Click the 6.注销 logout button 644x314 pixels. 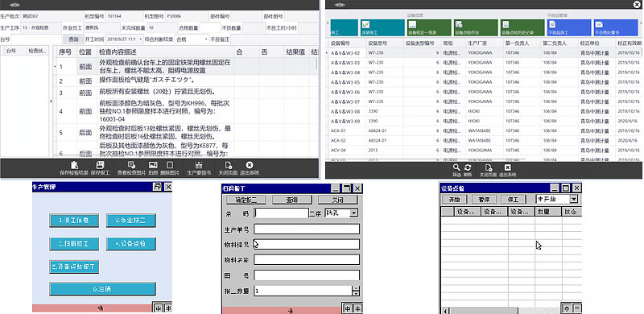102,289
